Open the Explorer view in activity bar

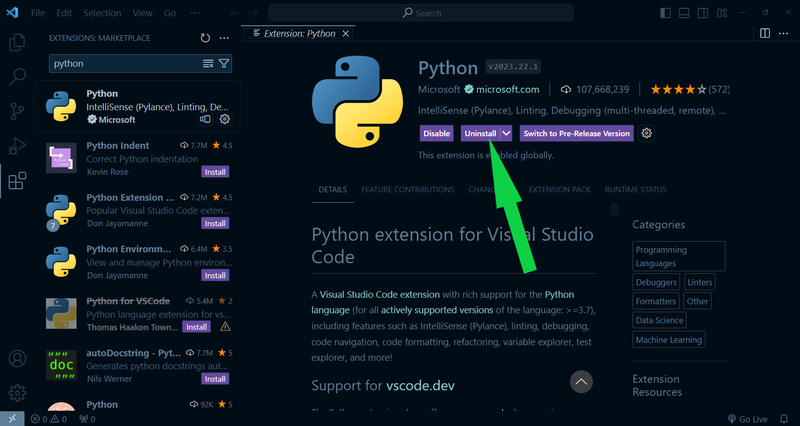[x=17, y=42]
